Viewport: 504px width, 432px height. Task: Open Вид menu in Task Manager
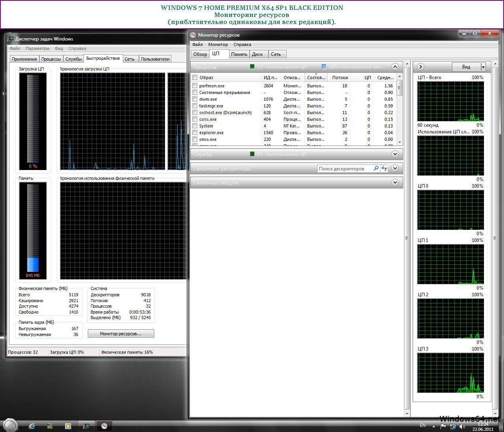tap(59, 48)
